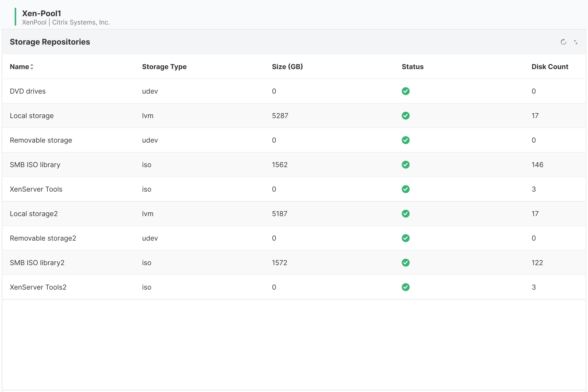Click disk count 3 in XenServer Tools2 row
The height and width of the screenshot is (392, 588).
tap(534, 287)
